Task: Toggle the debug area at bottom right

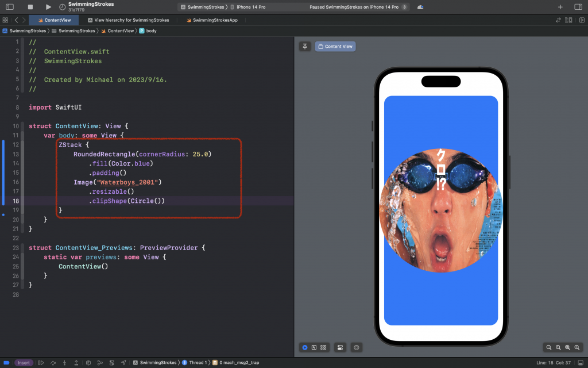Action: pyautogui.click(x=581, y=363)
